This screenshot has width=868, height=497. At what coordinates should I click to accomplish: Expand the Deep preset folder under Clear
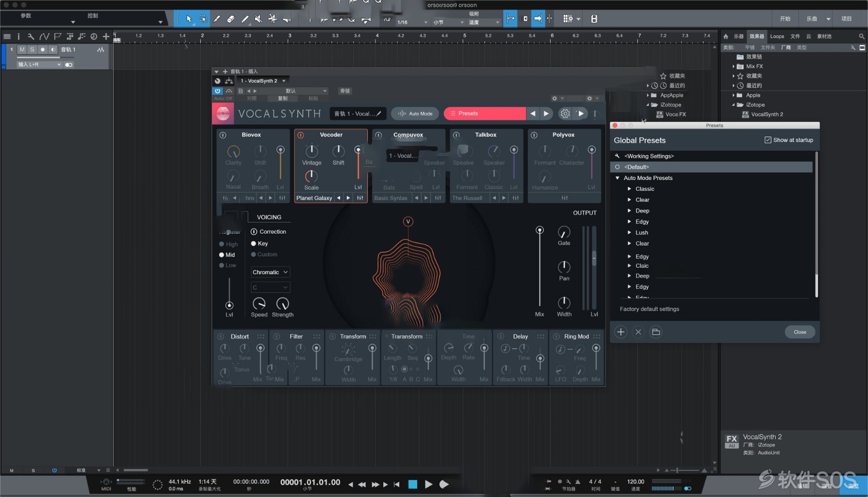tap(629, 211)
